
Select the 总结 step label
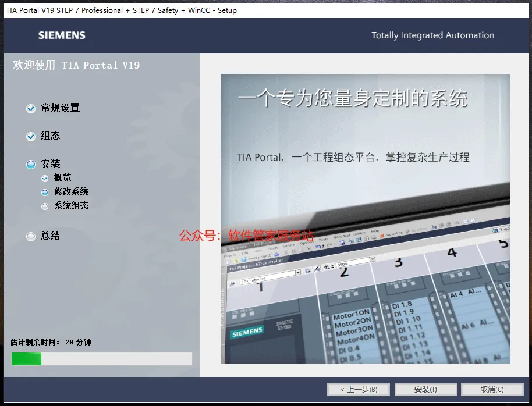[51, 236]
